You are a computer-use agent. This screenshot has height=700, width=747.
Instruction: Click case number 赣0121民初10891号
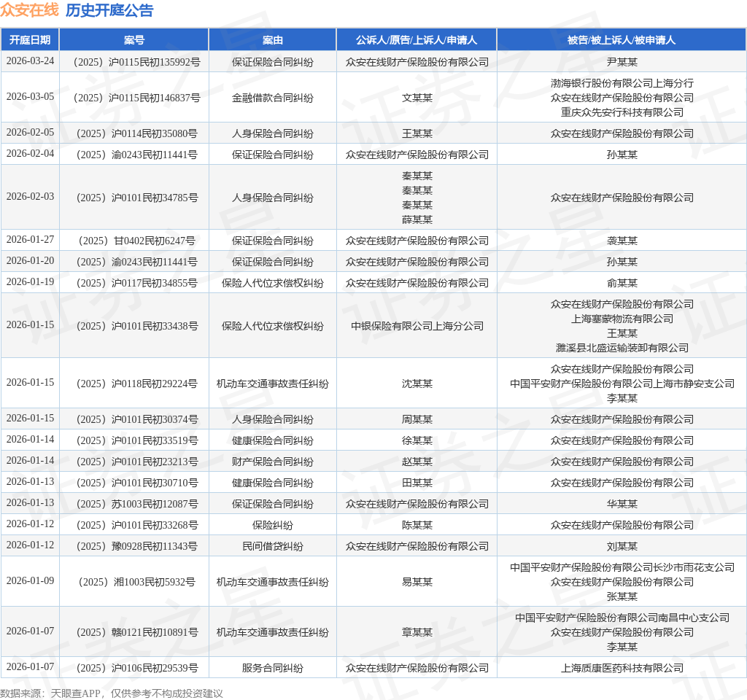tap(155, 632)
